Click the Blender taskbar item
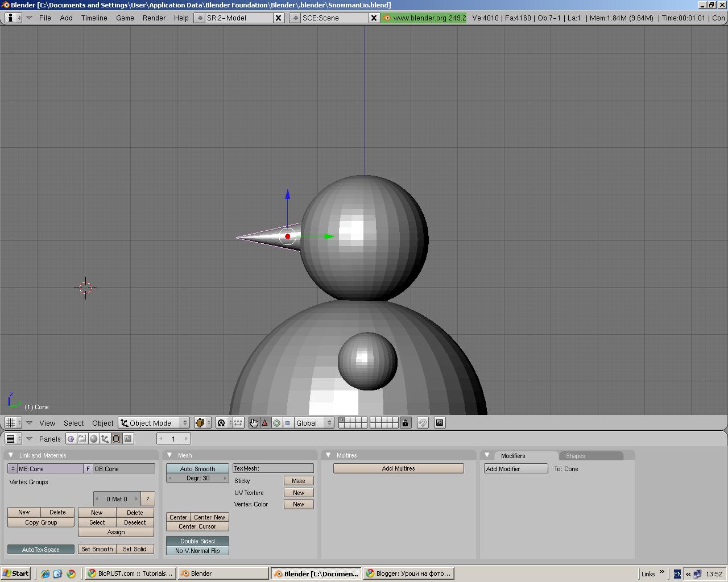This screenshot has width=728, height=582. (222, 573)
